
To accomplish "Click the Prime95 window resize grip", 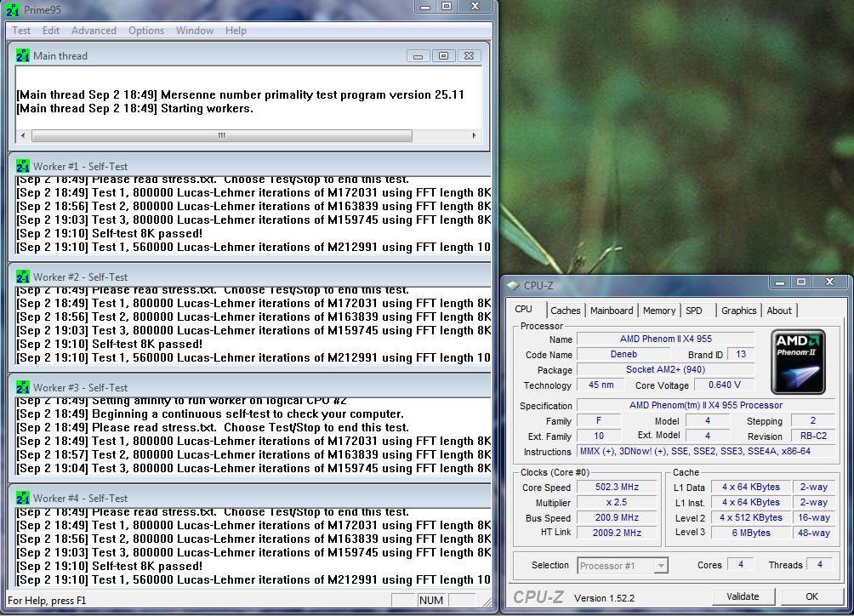I will (x=487, y=602).
